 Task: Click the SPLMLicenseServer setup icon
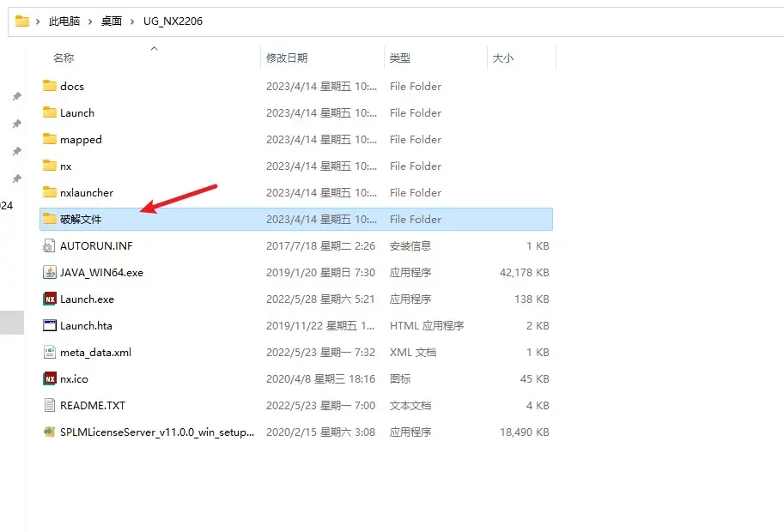click(49, 432)
